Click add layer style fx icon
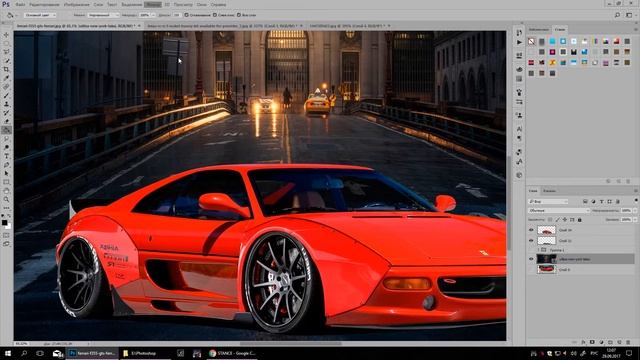The height and width of the screenshot is (360, 640). coord(583,342)
